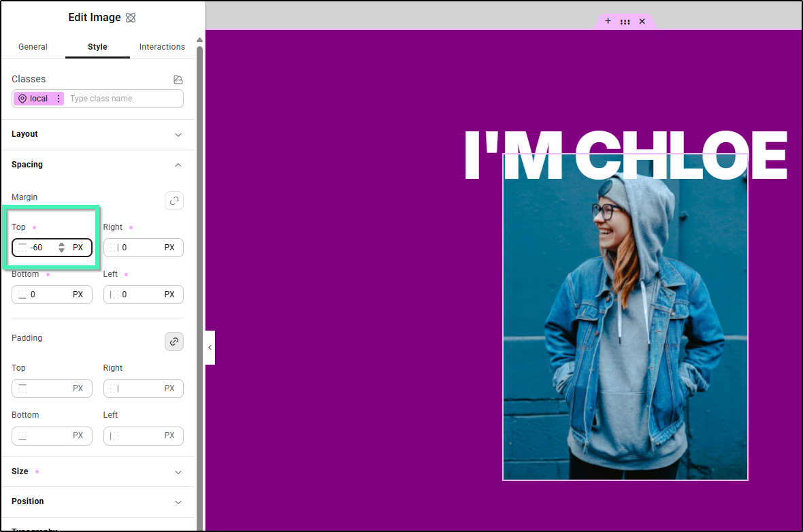Click the panel scrollbar up arrow
Image resolution: width=803 pixels, height=532 pixels.
pos(199,40)
